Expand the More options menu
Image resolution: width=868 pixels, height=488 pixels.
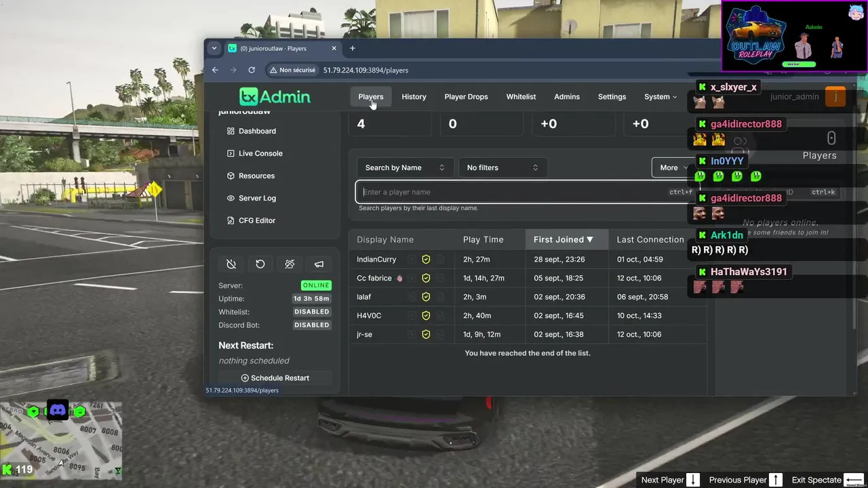click(x=673, y=167)
